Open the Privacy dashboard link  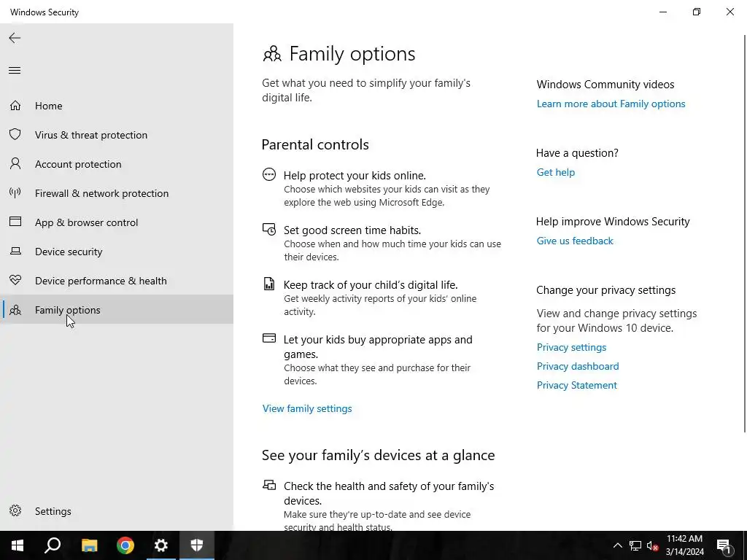pyautogui.click(x=578, y=366)
